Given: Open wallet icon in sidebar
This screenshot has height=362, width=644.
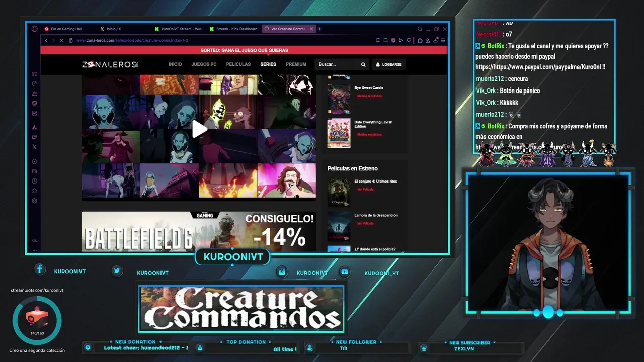Looking at the screenshot, I should pyautogui.click(x=34, y=171).
